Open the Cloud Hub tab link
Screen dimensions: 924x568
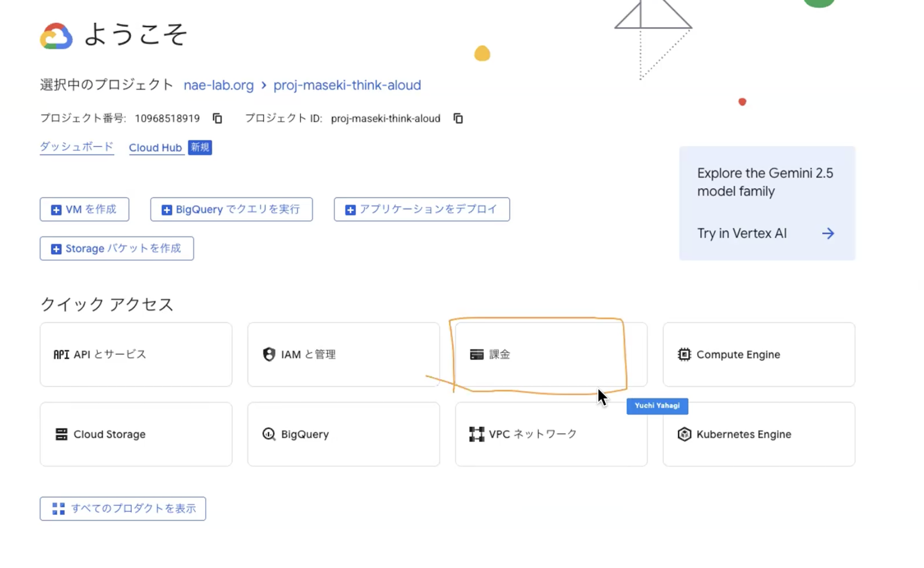point(156,148)
